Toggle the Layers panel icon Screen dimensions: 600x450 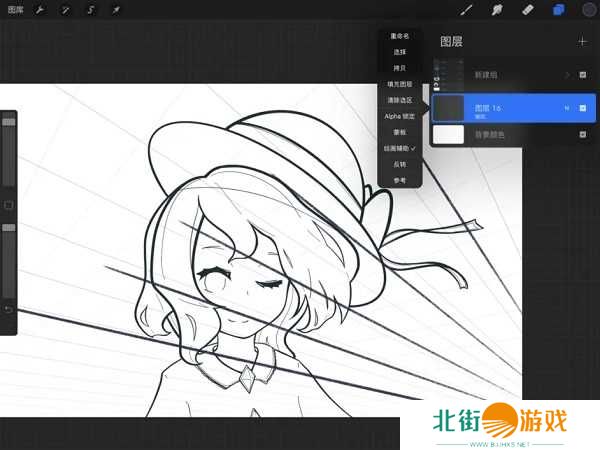tap(558, 10)
